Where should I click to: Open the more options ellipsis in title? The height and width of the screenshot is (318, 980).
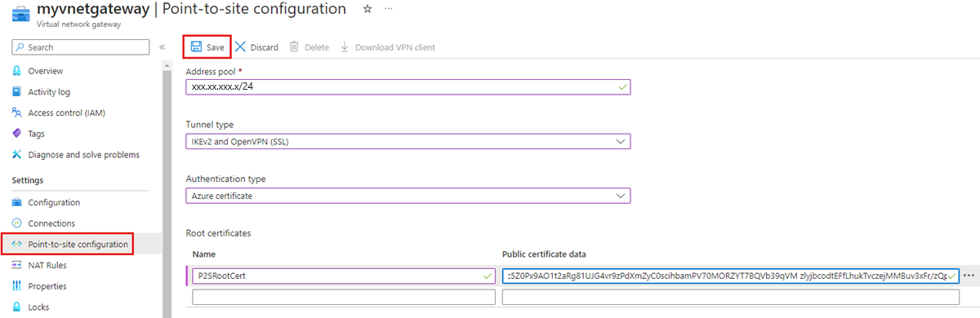pos(389,10)
